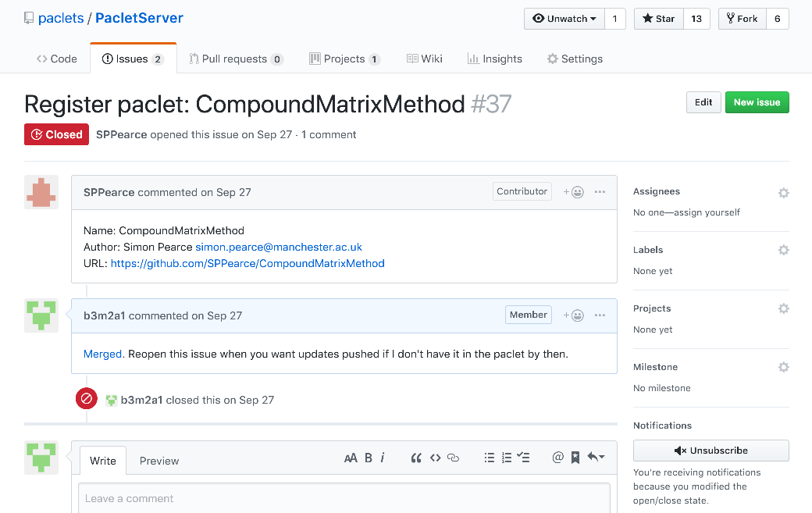Open the CompoundMatrixMethod GitHub URL
The height and width of the screenshot is (513, 812).
pos(248,263)
